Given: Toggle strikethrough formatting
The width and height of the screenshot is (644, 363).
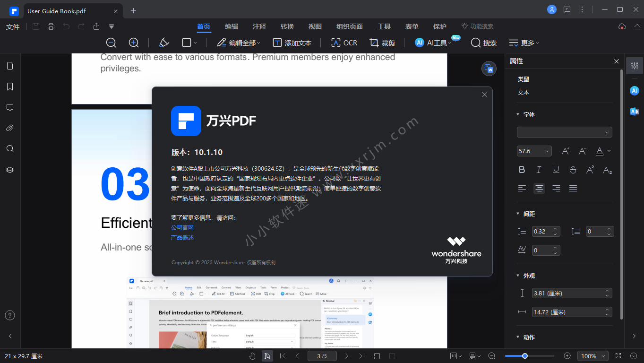Looking at the screenshot, I should 573,170.
